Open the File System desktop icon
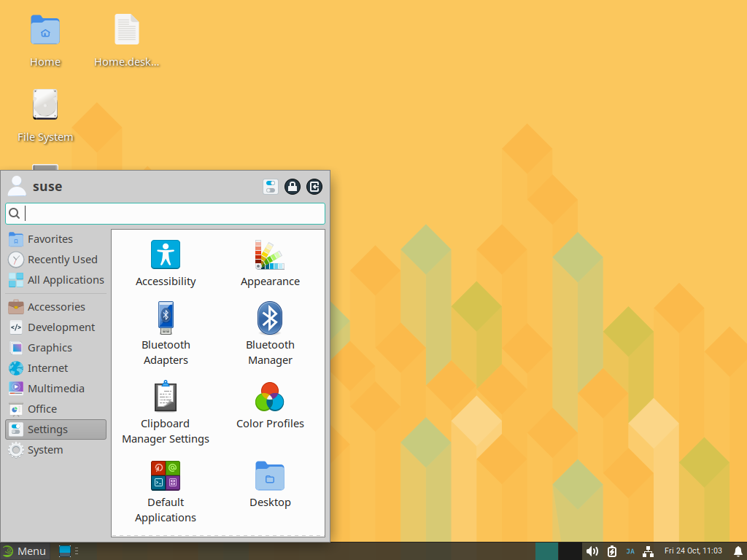This screenshot has width=747, height=560. click(45, 106)
